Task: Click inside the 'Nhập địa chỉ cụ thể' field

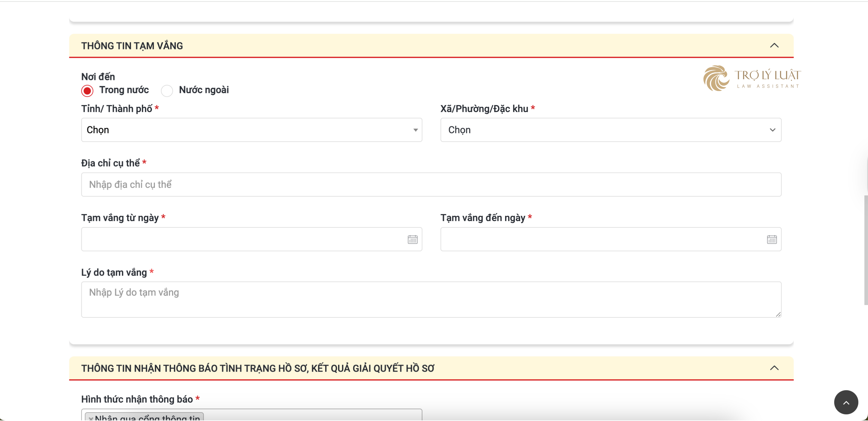Action: pos(431,184)
